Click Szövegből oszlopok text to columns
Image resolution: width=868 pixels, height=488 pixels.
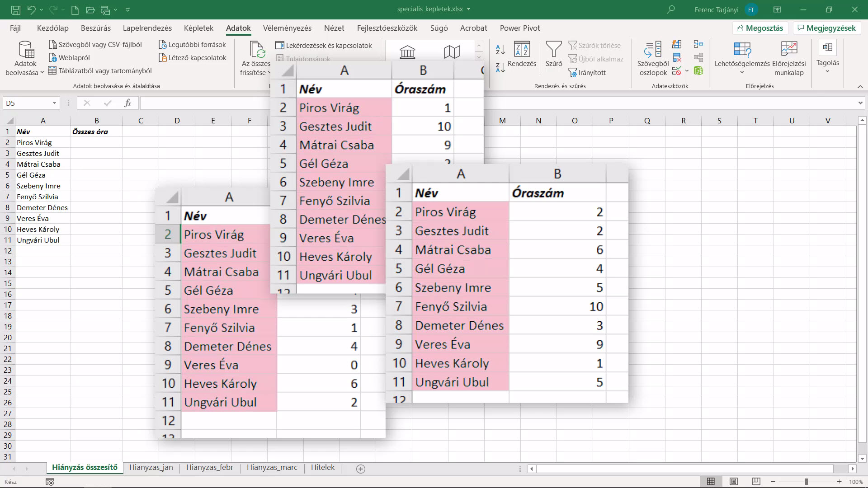[x=653, y=58]
